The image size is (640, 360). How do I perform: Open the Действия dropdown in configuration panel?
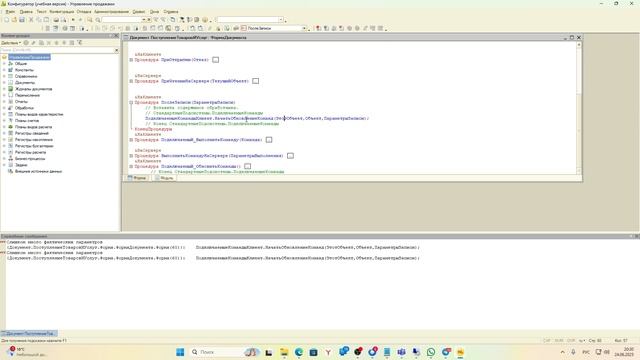[x=11, y=43]
